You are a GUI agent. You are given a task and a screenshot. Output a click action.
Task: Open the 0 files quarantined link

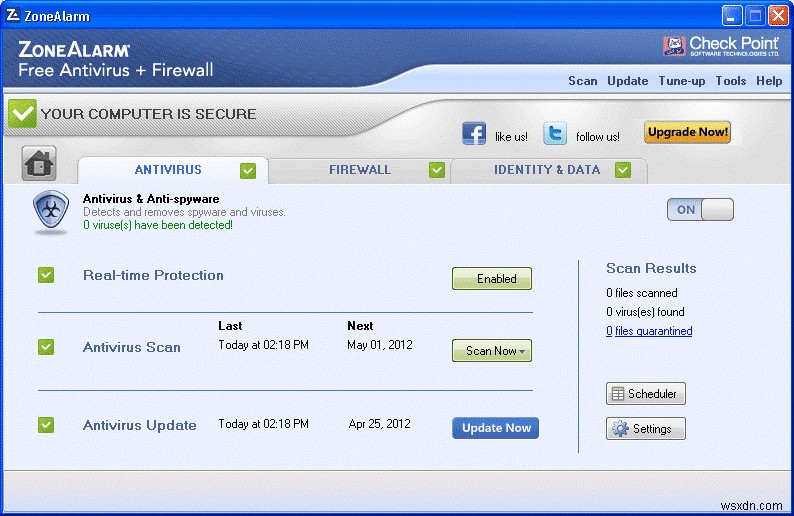(649, 331)
